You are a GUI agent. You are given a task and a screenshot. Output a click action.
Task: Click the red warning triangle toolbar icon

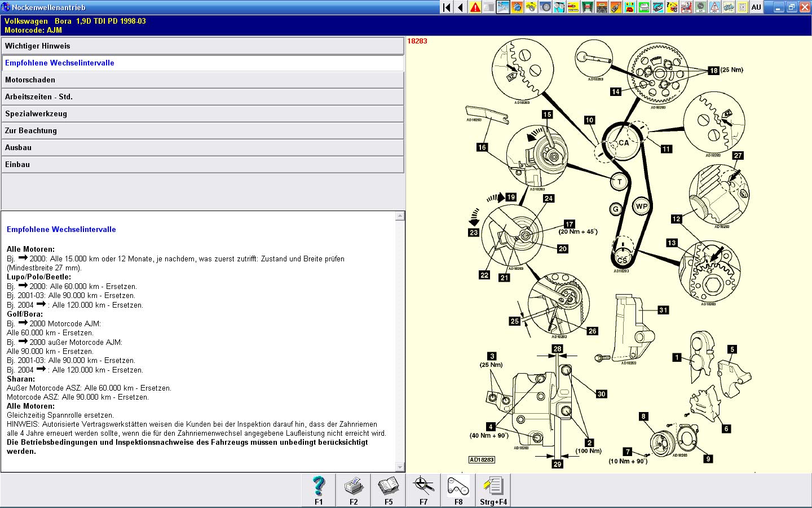tap(475, 7)
